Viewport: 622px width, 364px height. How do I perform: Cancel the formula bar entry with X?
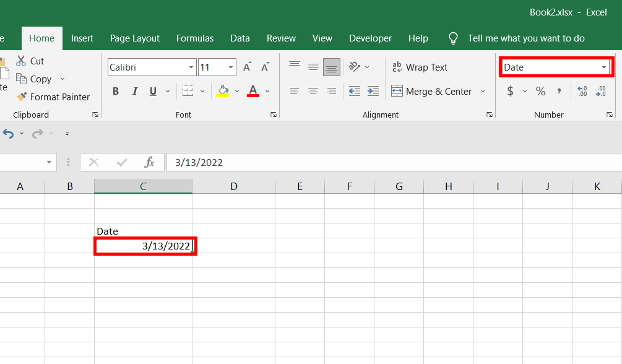point(93,162)
